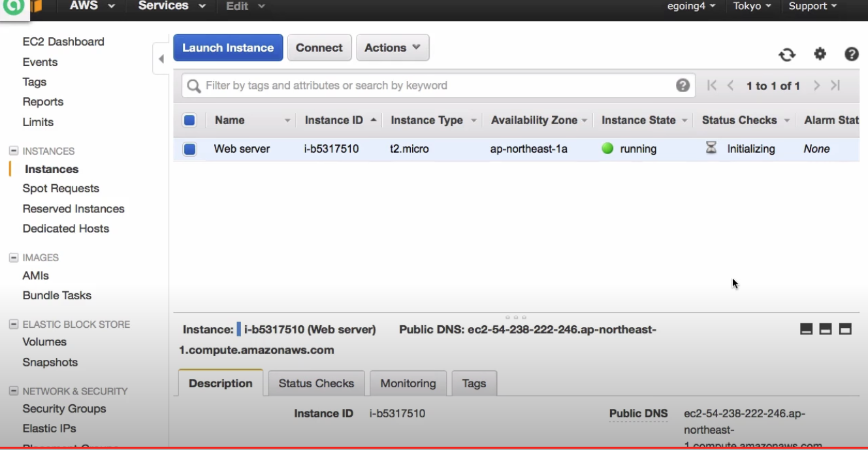Open the AWS dropdown menu

[92, 6]
